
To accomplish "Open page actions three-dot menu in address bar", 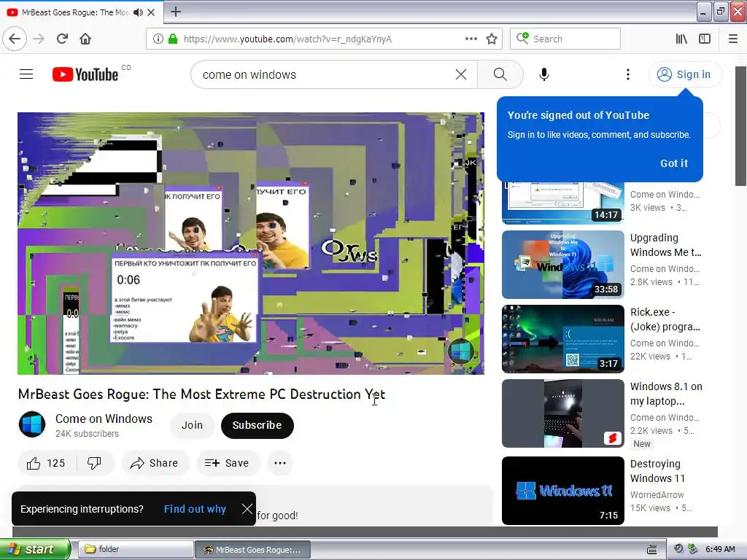I will click(471, 39).
